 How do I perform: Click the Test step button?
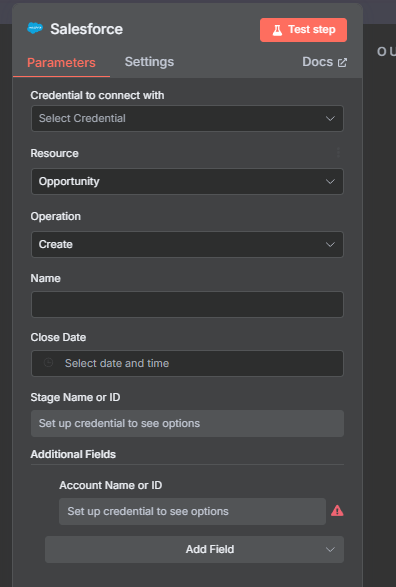(303, 30)
